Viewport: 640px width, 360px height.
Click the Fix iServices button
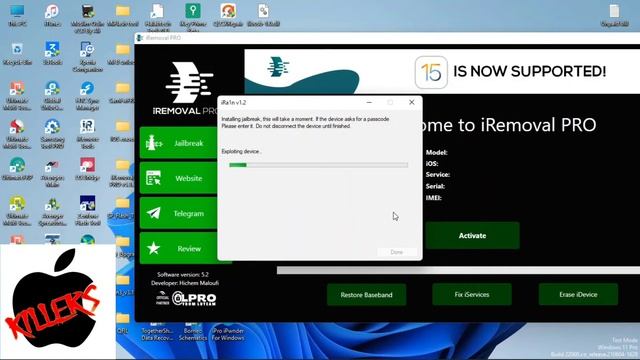coord(472,294)
